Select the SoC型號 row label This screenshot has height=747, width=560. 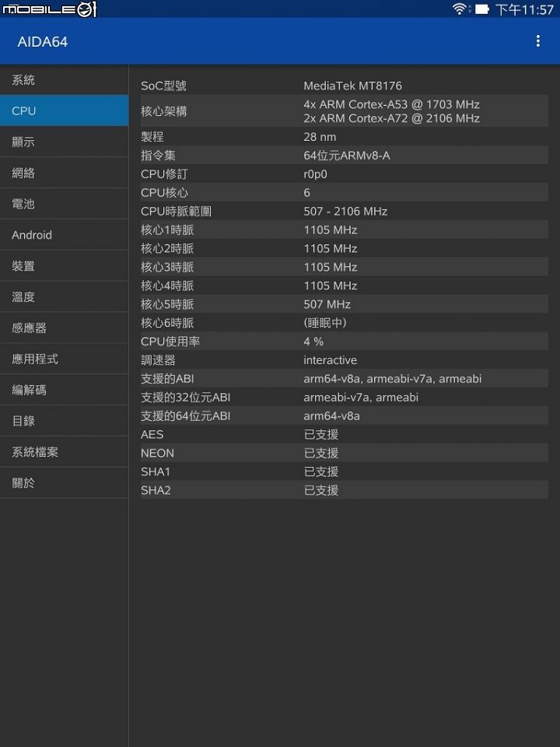pos(163,86)
